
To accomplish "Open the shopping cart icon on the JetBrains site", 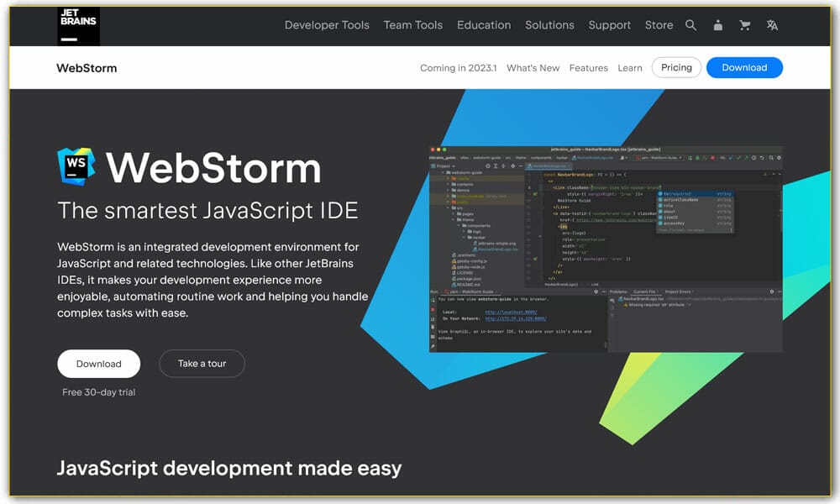I will coord(745,25).
